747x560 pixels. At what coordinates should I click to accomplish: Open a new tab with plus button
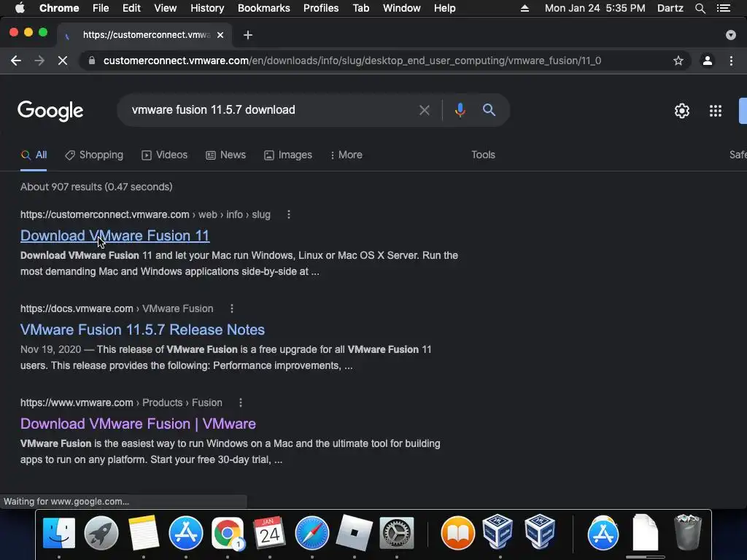point(248,35)
